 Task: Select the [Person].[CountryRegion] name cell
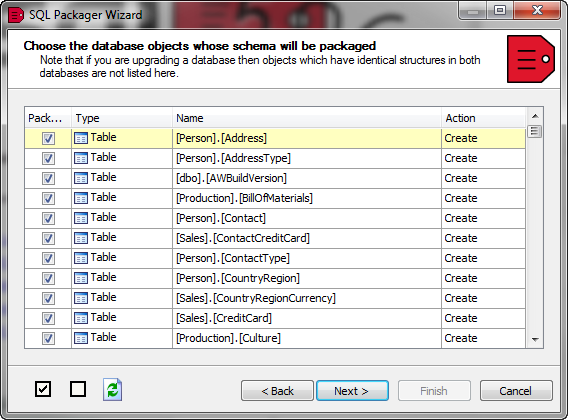pos(307,278)
